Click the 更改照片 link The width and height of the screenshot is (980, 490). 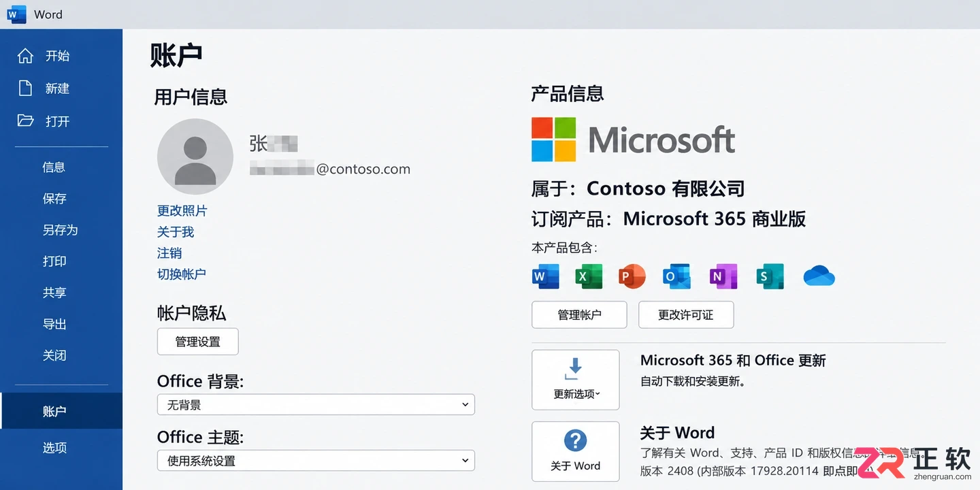click(x=182, y=211)
